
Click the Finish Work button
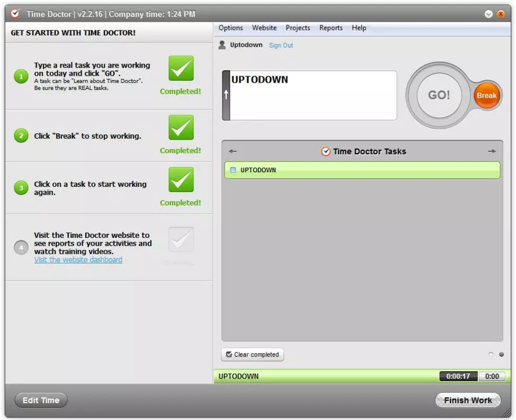[x=468, y=400]
